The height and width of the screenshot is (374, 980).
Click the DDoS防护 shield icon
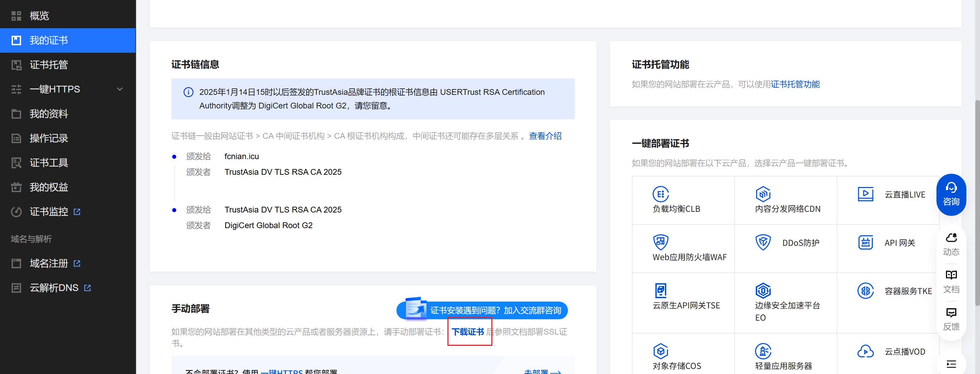pos(764,242)
